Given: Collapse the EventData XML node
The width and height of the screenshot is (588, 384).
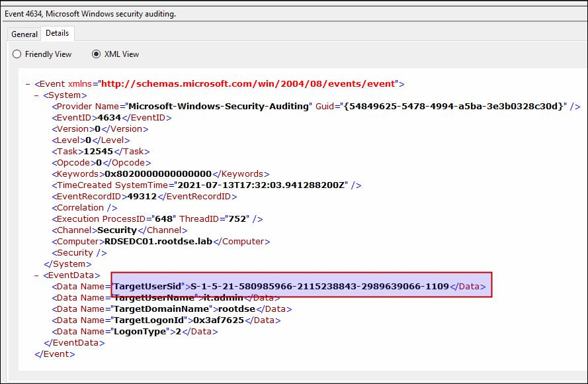Looking at the screenshot, I should [x=36, y=275].
